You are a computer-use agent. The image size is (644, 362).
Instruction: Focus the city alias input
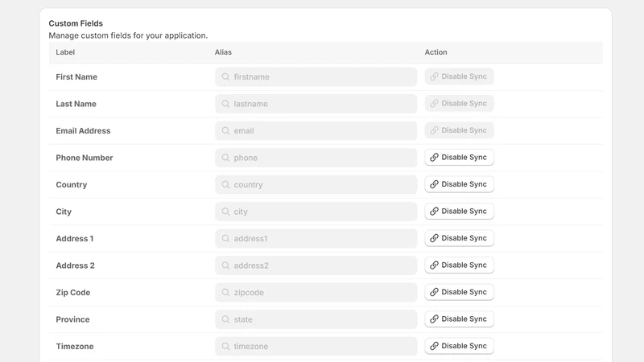316,212
